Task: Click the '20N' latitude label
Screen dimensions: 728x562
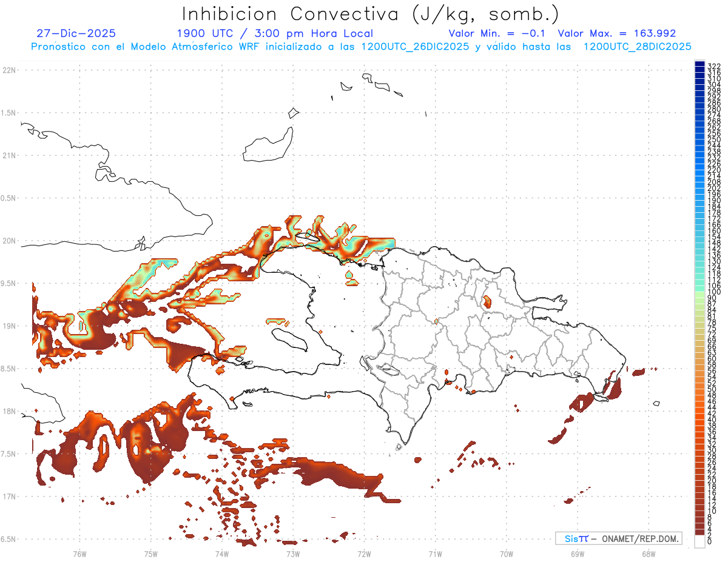Action: (9, 241)
